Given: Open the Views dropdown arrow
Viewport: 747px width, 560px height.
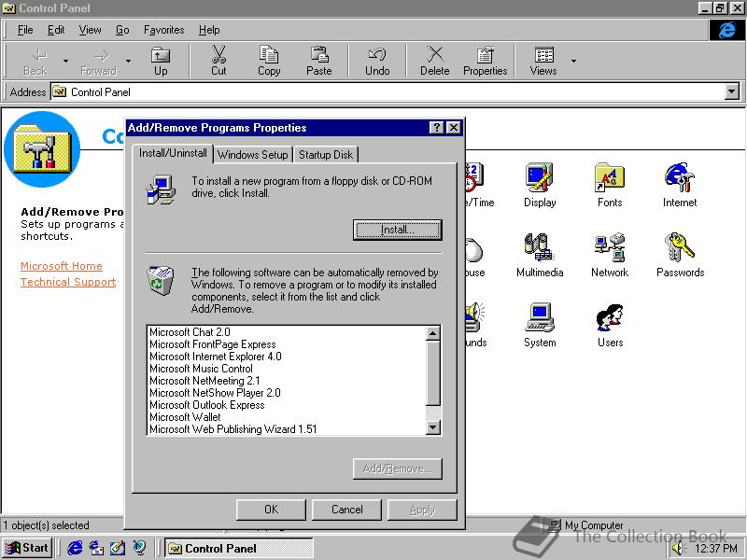Looking at the screenshot, I should (x=573, y=61).
